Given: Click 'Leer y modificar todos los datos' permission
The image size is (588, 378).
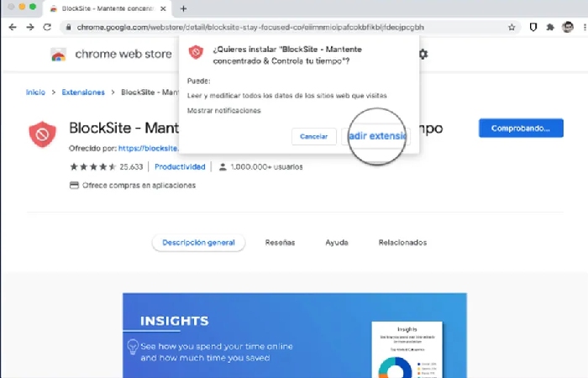Looking at the screenshot, I should click(287, 96).
